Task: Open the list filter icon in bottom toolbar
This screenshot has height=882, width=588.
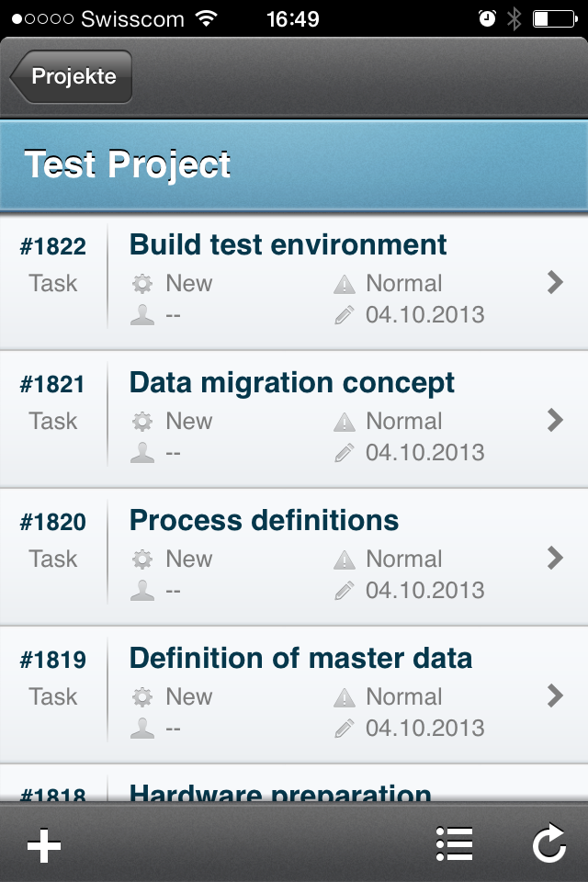Action: (x=454, y=843)
